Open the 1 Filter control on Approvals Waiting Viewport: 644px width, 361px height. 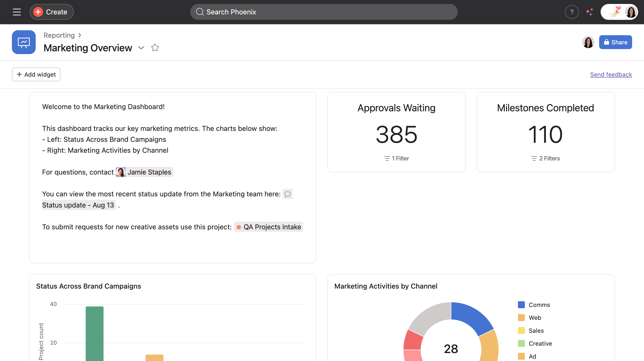click(396, 158)
